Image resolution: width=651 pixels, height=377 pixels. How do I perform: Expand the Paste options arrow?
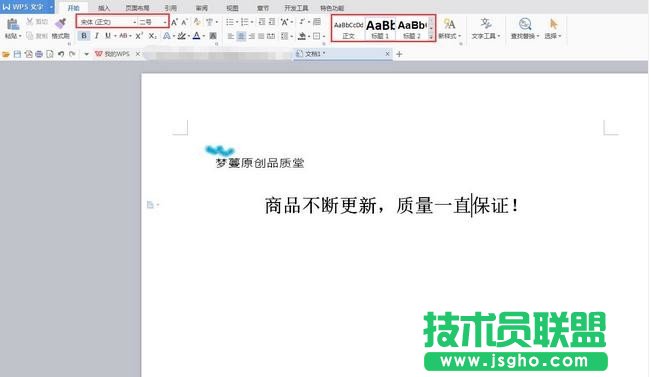[x=20, y=36]
